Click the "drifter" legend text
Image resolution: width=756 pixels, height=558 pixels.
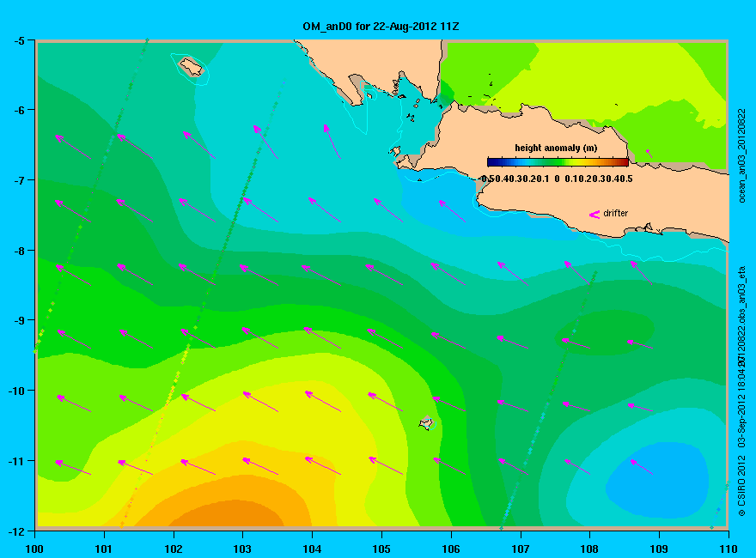click(x=616, y=213)
